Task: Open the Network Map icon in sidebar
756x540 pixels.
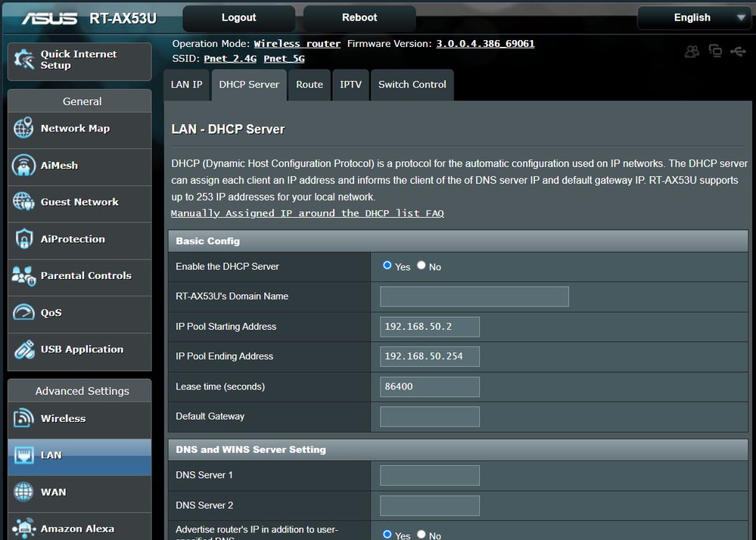Action: 24,129
